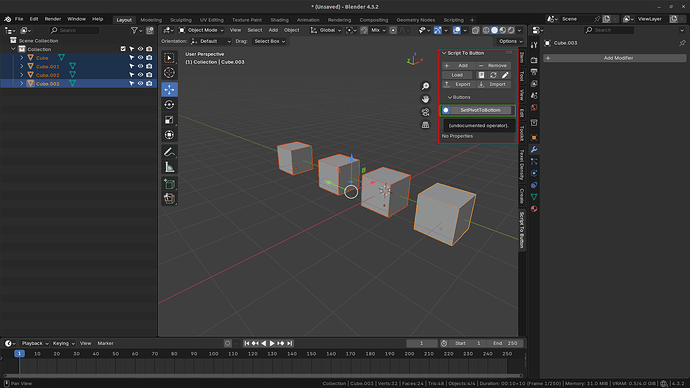Click the current frame number field
690x388 pixels.
tap(422, 343)
